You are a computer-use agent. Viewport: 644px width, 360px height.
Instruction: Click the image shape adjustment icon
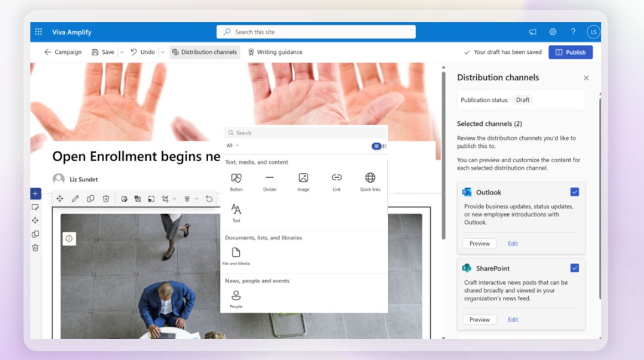tap(187, 199)
